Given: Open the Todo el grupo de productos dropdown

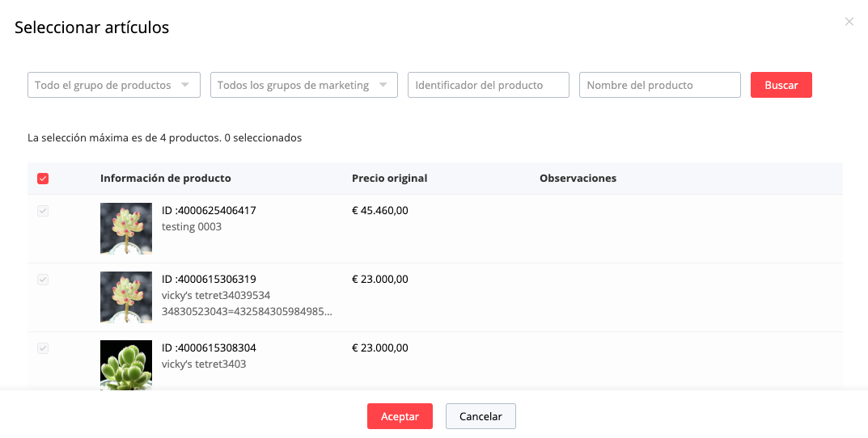Looking at the screenshot, I should pos(113,85).
